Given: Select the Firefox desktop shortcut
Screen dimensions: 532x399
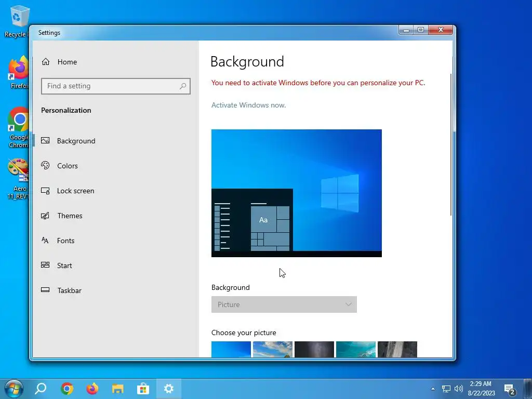Looking at the screenshot, I should (18, 72).
